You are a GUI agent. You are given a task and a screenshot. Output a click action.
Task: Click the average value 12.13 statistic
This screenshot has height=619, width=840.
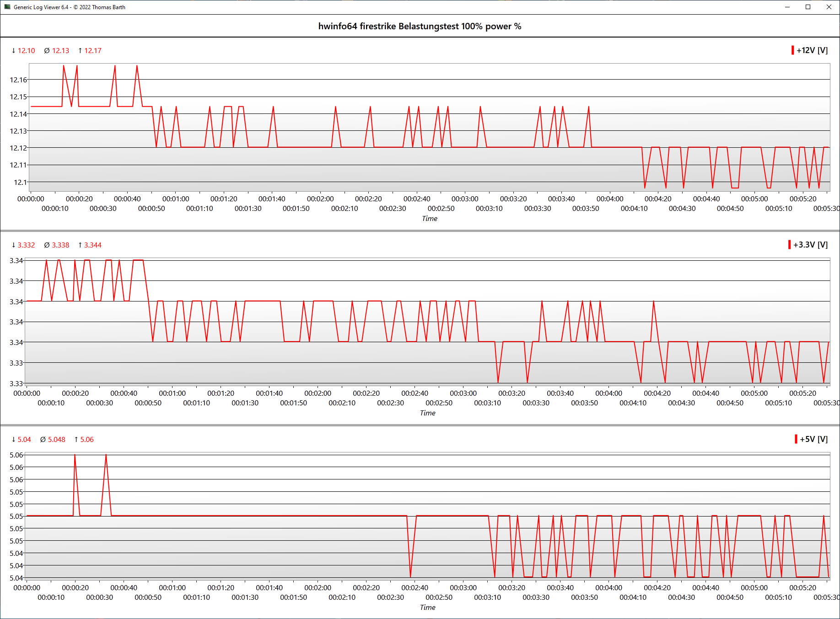[60, 51]
